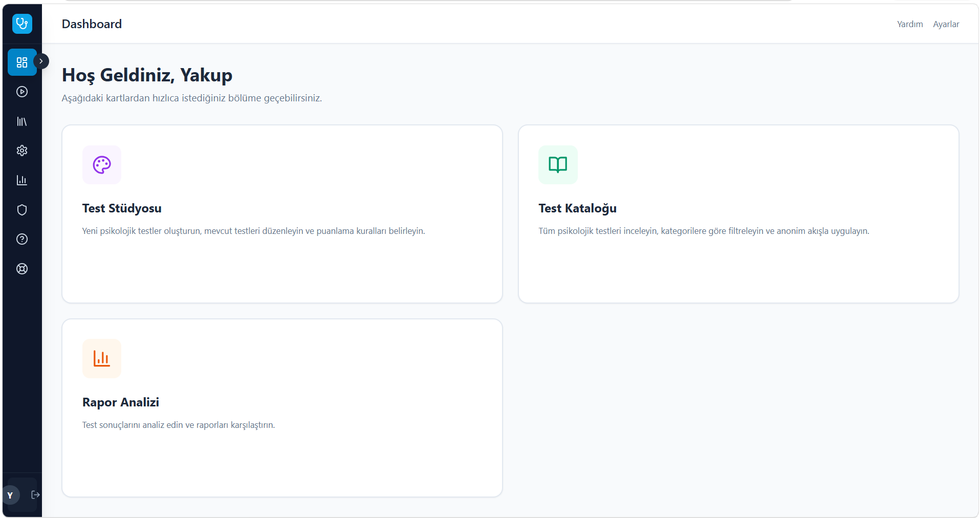
Task: Open the bar chart sidebar icon
Action: 22,180
